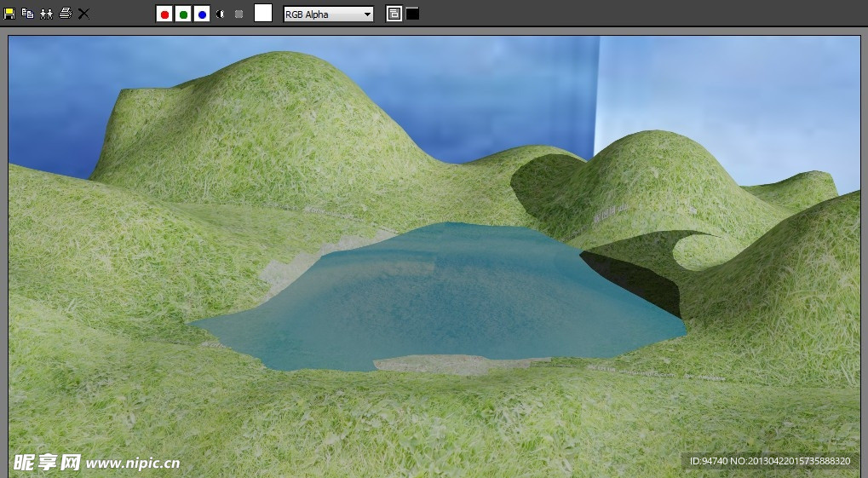Click the Save Image floppy disk icon

[x=9, y=14]
